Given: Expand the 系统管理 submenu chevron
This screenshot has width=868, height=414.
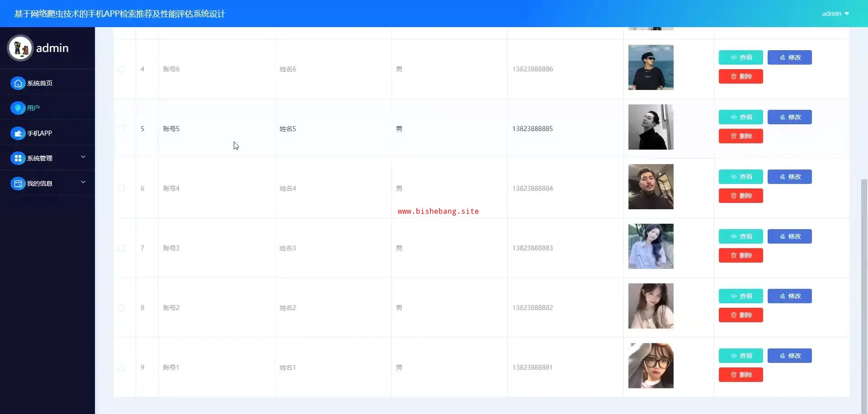Looking at the screenshot, I should click(83, 157).
